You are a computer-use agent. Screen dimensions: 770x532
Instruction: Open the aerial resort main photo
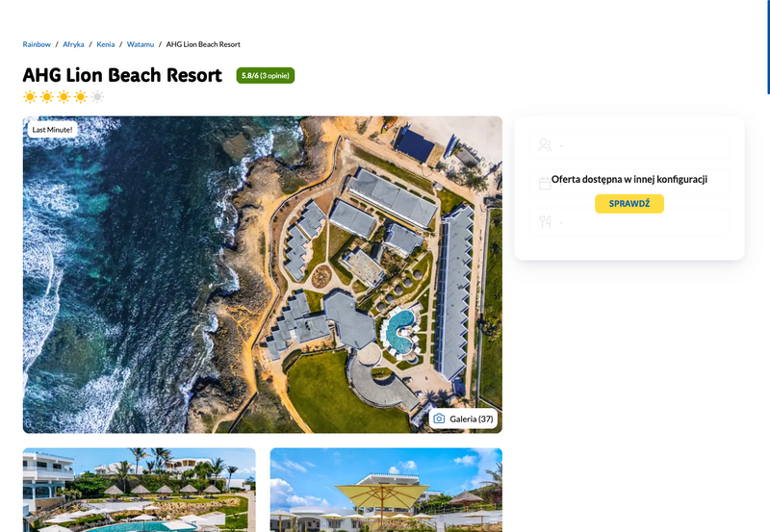(262, 274)
